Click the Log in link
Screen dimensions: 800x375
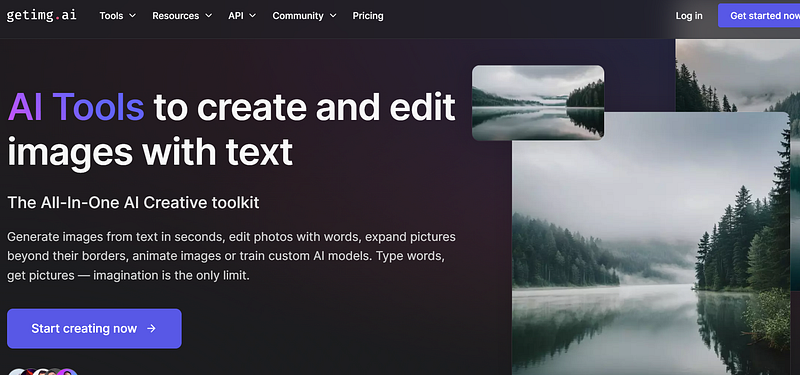(x=689, y=16)
